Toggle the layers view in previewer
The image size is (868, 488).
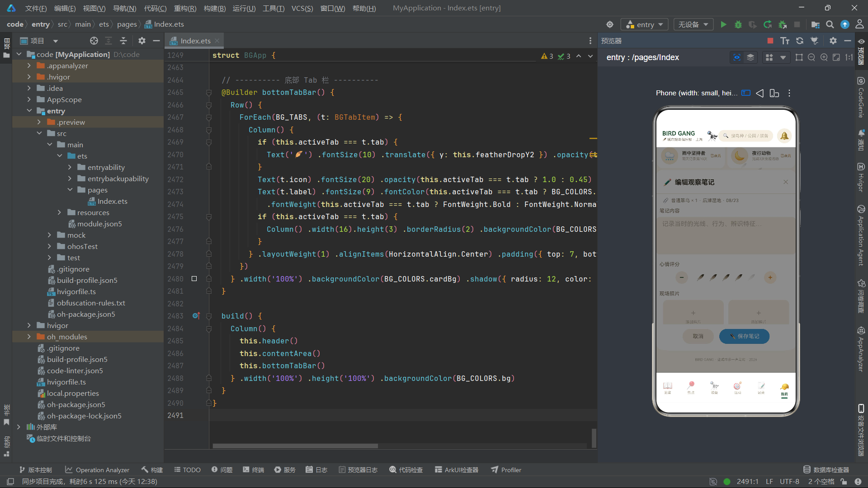750,57
